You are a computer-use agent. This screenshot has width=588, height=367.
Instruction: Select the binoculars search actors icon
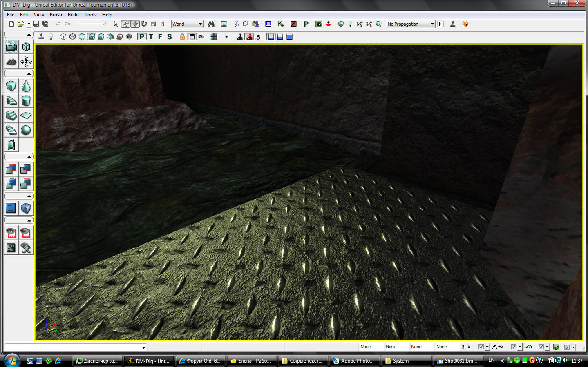coord(211,24)
